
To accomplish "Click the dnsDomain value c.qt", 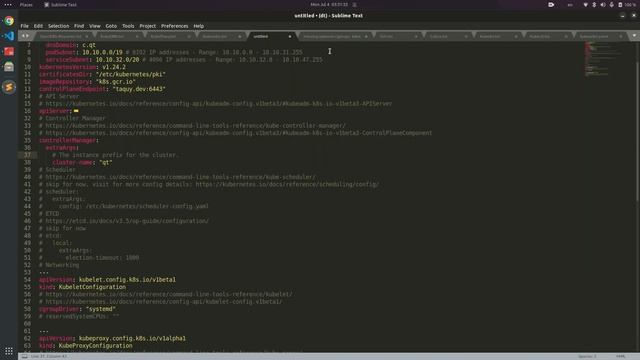I will 89,45.
